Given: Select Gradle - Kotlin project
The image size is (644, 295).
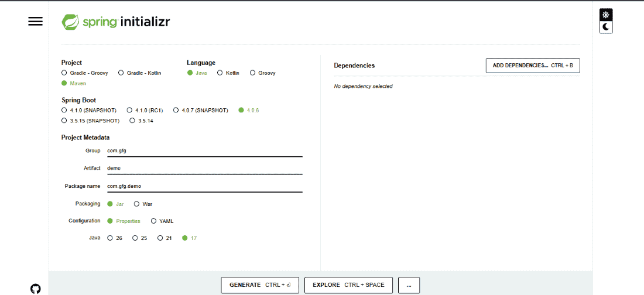Looking at the screenshot, I should (x=140, y=73).
